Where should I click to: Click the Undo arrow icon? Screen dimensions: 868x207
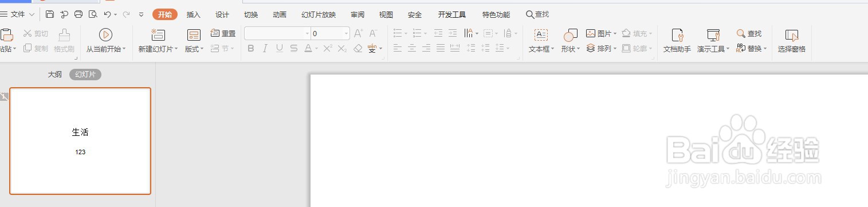[107, 14]
